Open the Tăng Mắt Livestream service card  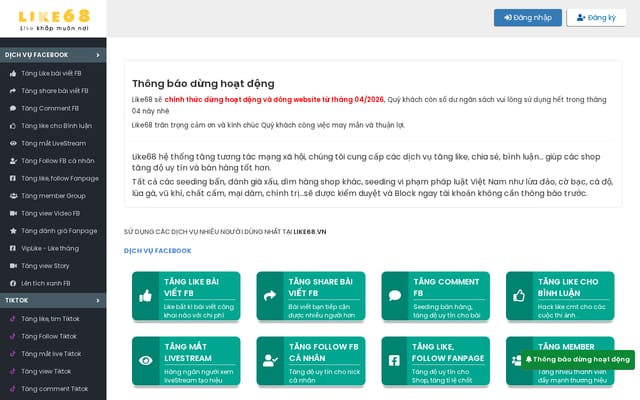(x=186, y=361)
